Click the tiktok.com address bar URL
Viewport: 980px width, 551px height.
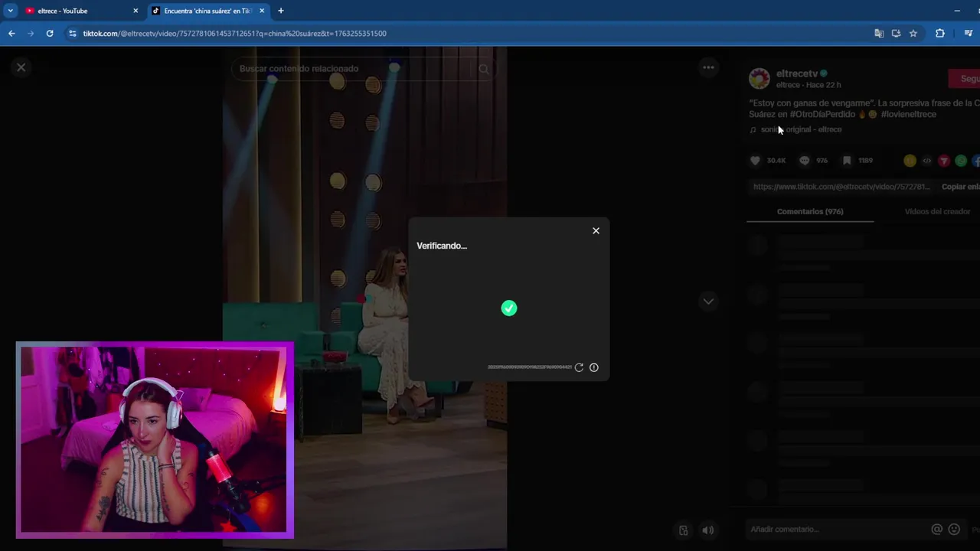234,34
